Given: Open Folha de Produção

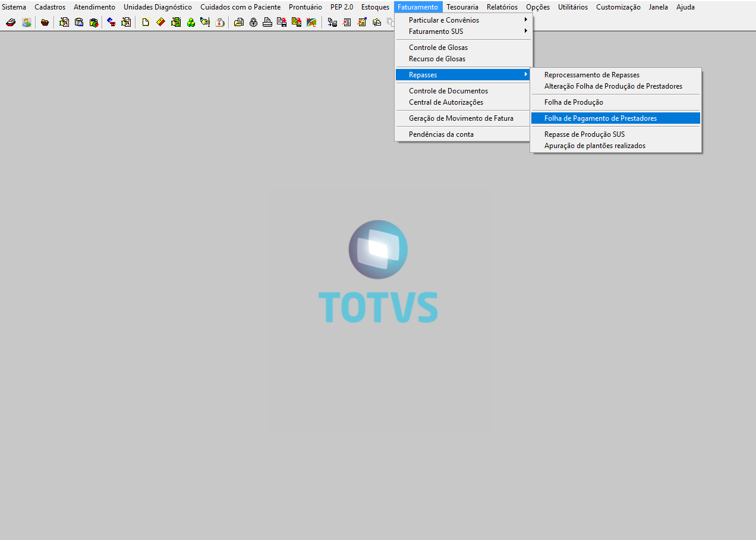Looking at the screenshot, I should (616, 102).
